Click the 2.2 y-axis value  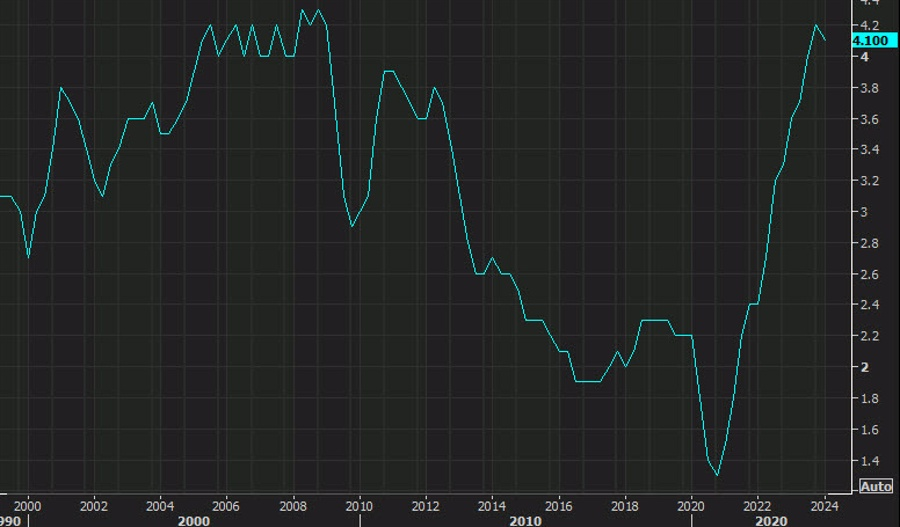[868, 336]
